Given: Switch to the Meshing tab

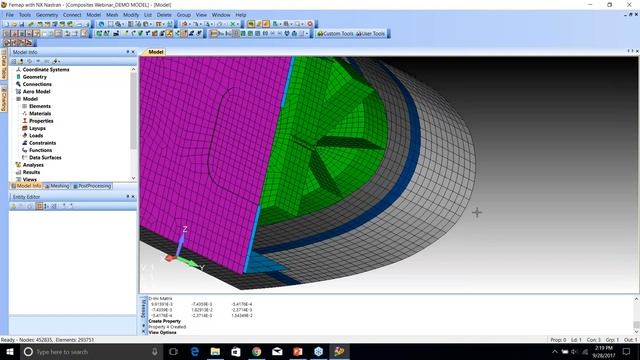Looking at the screenshot, I should tap(57, 186).
